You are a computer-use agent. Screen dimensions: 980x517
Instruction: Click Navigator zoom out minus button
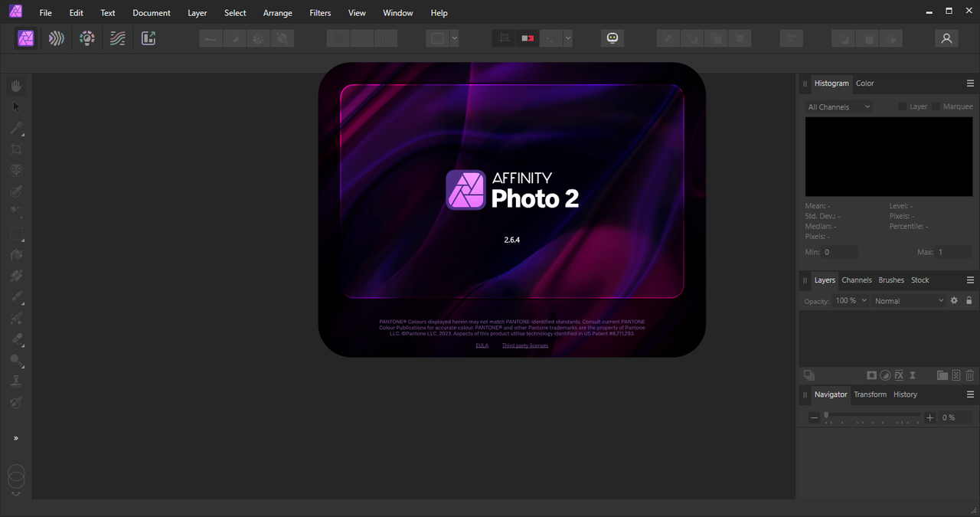(x=814, y=417)
